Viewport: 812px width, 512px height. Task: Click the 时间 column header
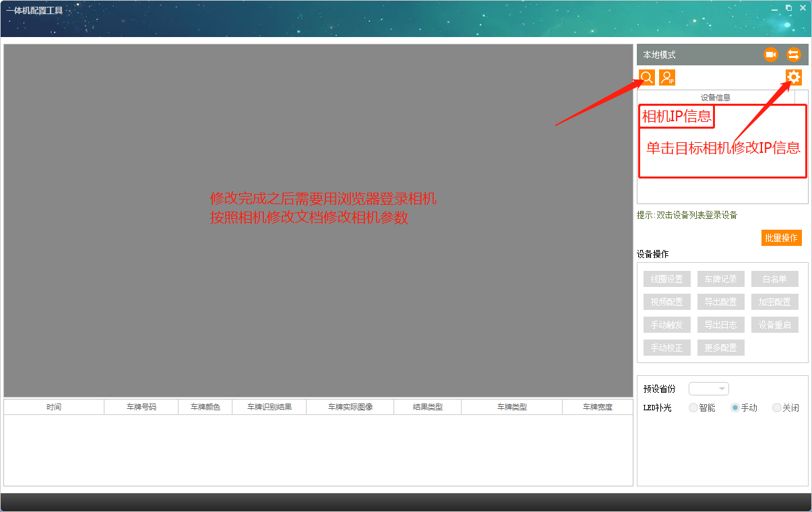click(54, 407)
